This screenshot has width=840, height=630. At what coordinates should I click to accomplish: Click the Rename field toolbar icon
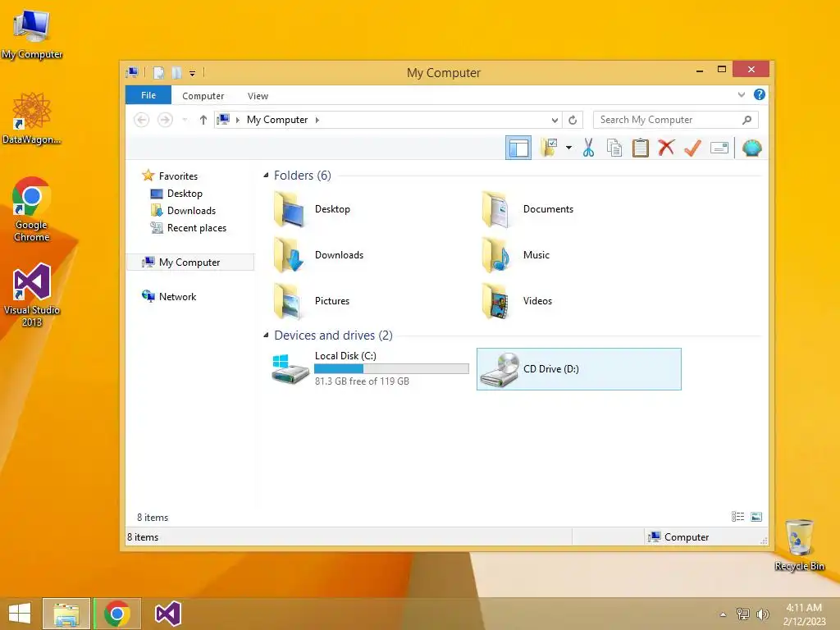[719, 148]
